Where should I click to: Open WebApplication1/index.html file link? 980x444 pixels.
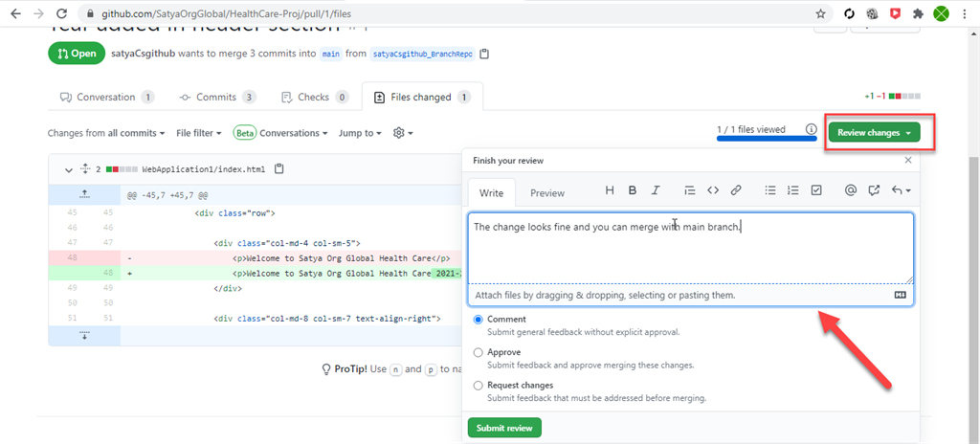coord(204,169)
